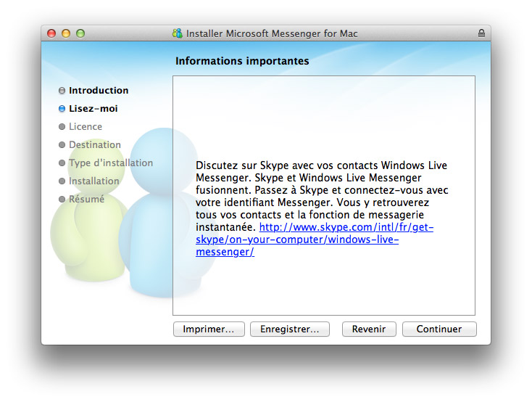Image resolution: width=532 pixels, height=402 pixels.
Task: Select the Introduction step label
Action: click(x=99, y=91)
